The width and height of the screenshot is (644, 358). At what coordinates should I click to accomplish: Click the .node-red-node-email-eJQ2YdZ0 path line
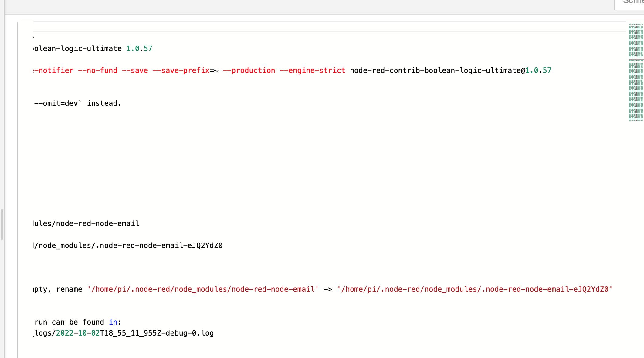coord(129,246)
